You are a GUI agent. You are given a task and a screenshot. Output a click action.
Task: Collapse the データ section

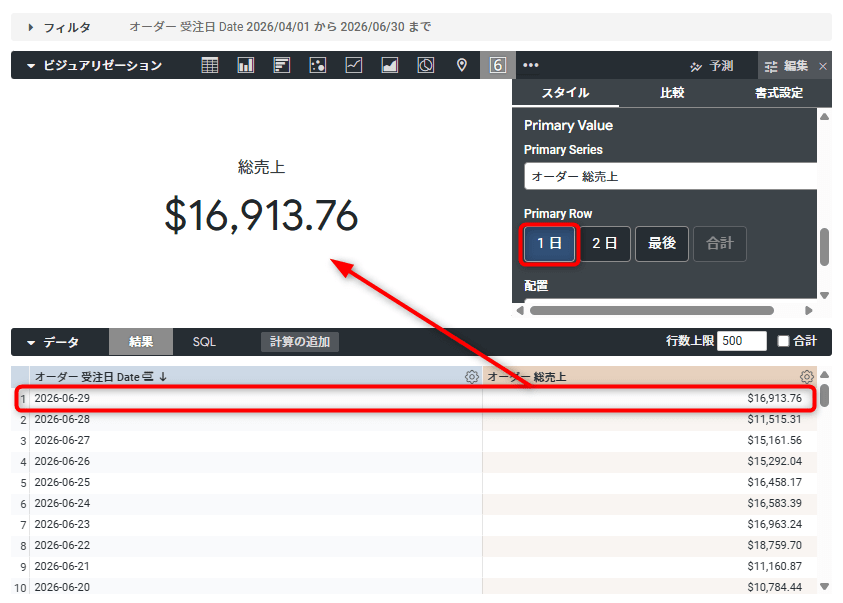coord(31,342)
